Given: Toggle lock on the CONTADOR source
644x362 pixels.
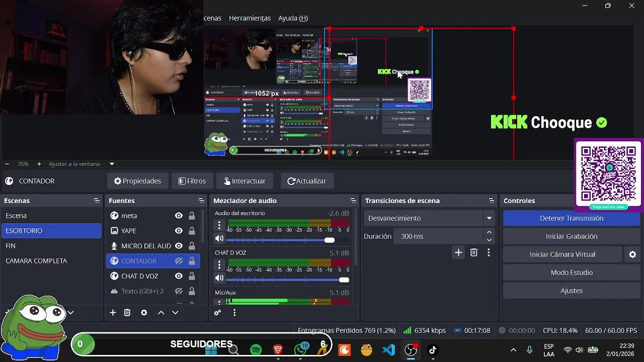Looking at the screenshot, I should click(x=192, y=261).
